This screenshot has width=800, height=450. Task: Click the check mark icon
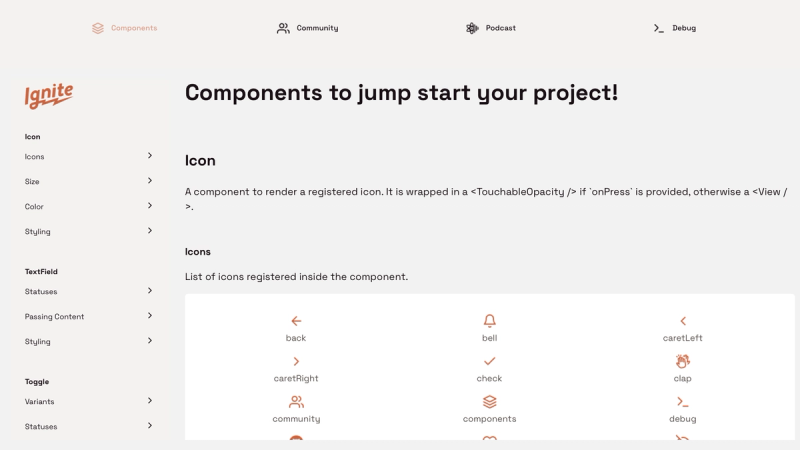[x=489, y=361]
